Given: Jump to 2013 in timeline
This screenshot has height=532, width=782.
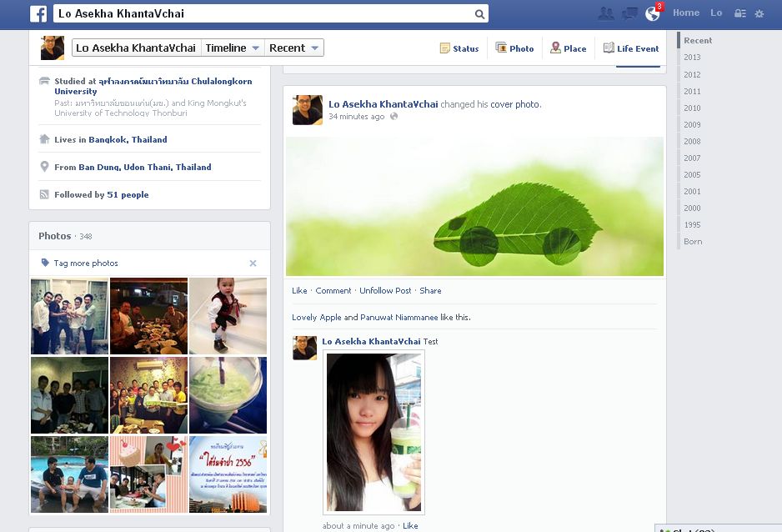Looking at the screenshot, I should pos(692,58).
